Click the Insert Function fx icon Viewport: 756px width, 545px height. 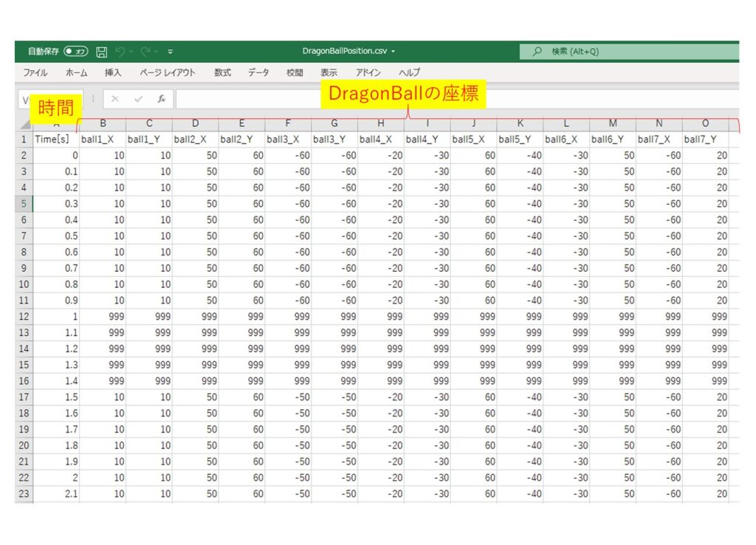(161, 99)
